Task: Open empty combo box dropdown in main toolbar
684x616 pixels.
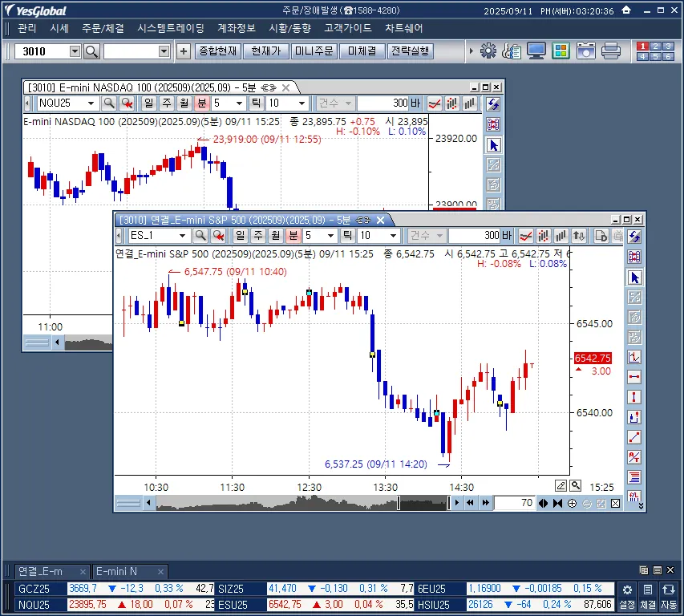Action: click(x=164, y=51)
